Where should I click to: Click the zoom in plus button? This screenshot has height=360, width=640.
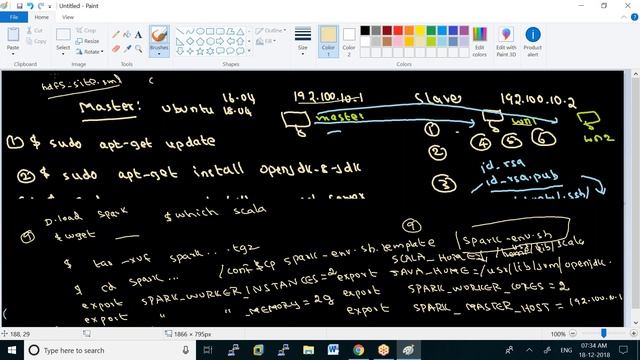[x=633, y=333]
